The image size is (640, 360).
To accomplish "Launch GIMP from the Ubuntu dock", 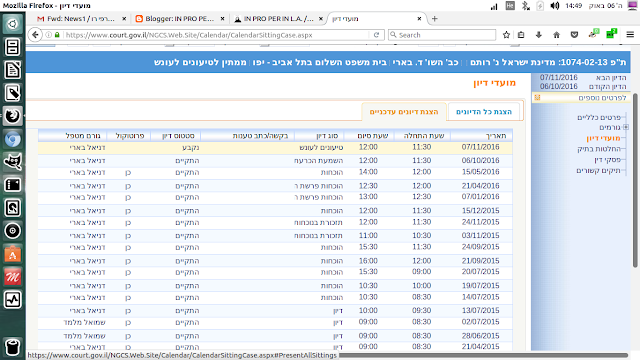I will pos(12,162).
